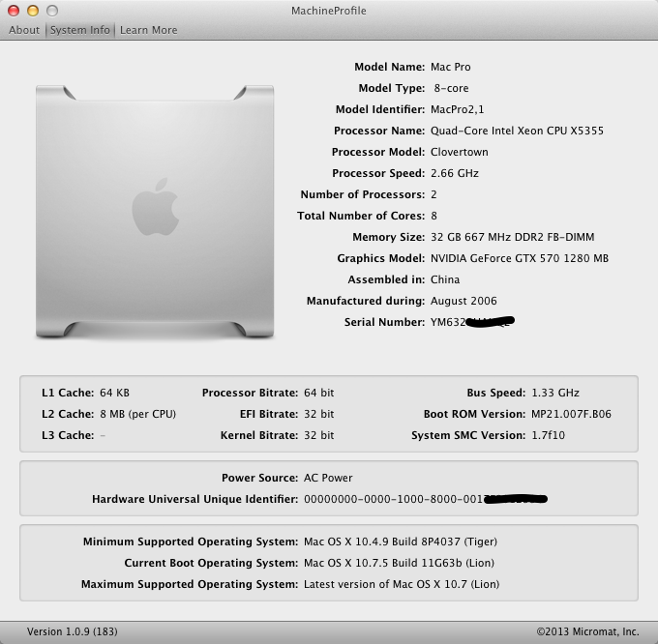This screenshot has width=658, height=644.
Task: Click the L3 Cache label
Action: (68, 435)
